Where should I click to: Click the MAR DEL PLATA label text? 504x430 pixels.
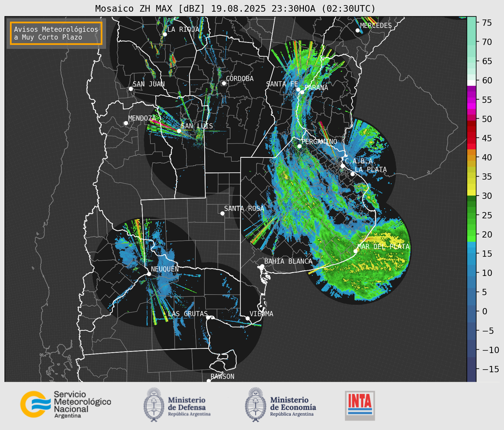click(x=383, y=247)
